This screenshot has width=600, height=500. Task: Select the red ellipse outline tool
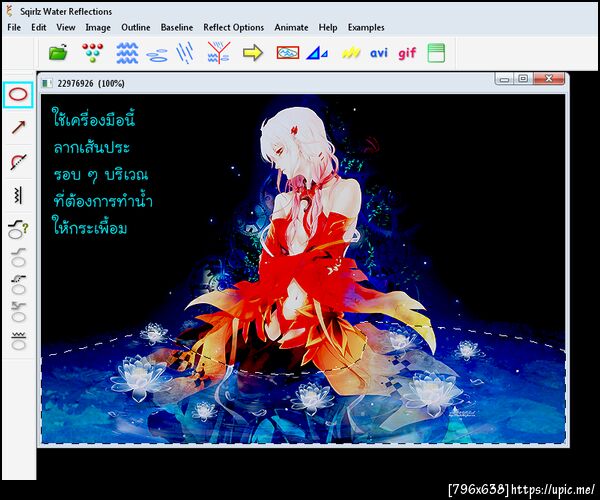click(18, 94)
